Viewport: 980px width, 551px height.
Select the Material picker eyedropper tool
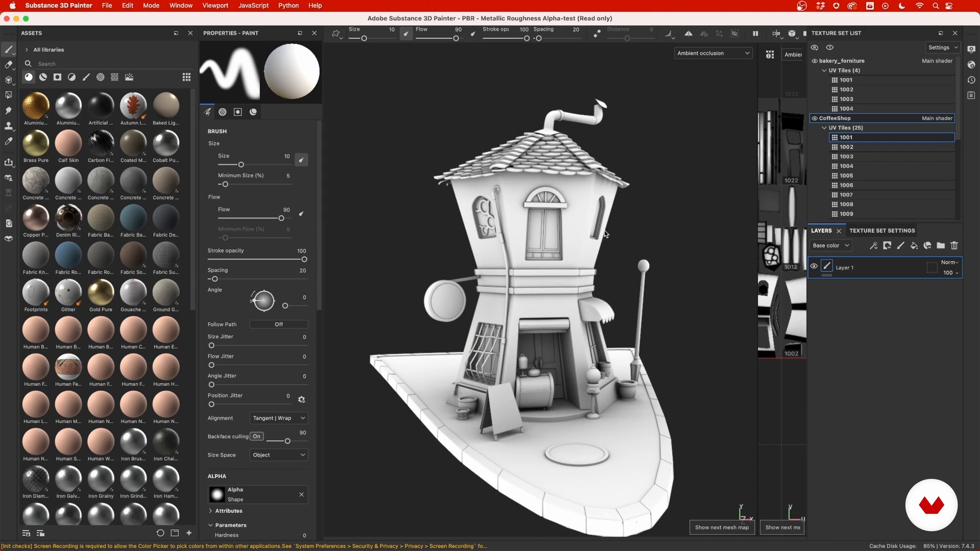click(9, 141)
